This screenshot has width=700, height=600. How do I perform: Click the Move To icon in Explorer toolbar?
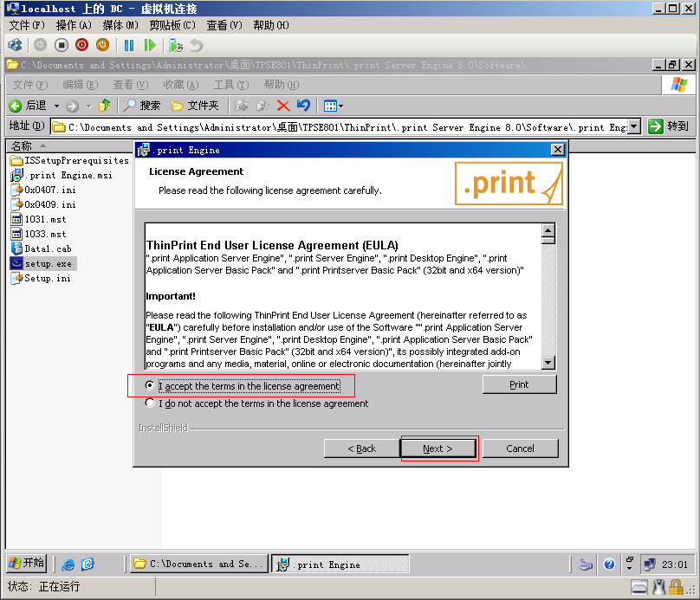(242, 106)
